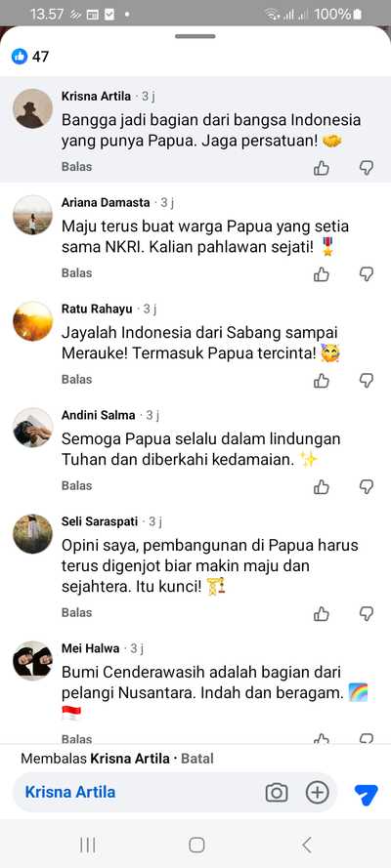Focus the reply text input field

click(x=139, y=792)
